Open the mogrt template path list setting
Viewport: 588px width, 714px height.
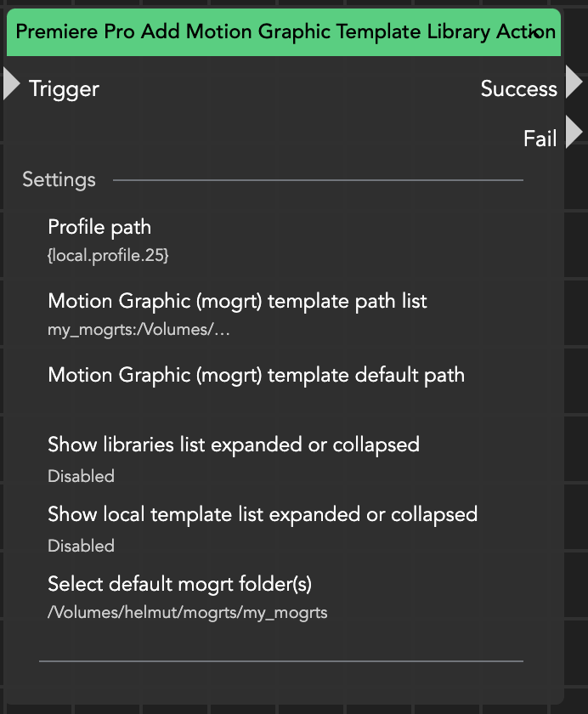pyautogui.click(x=237, y=301)
